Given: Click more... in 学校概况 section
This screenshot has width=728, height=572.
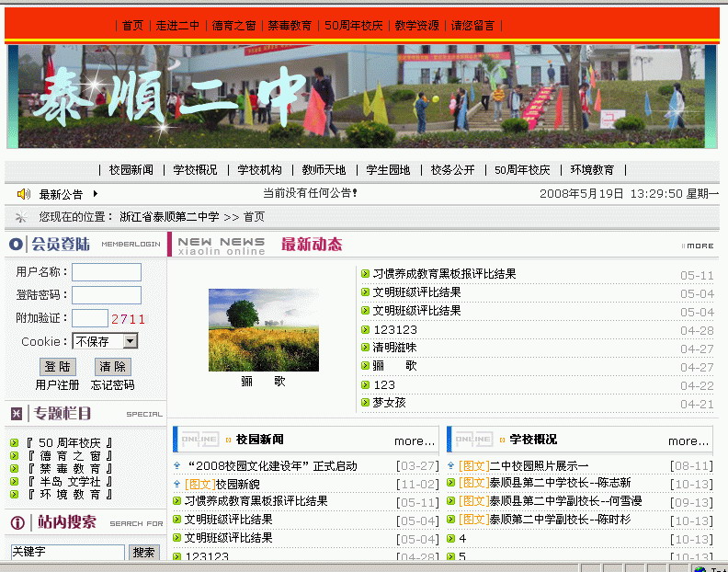Looking at the screenshot, I should (x=688, y=441).
